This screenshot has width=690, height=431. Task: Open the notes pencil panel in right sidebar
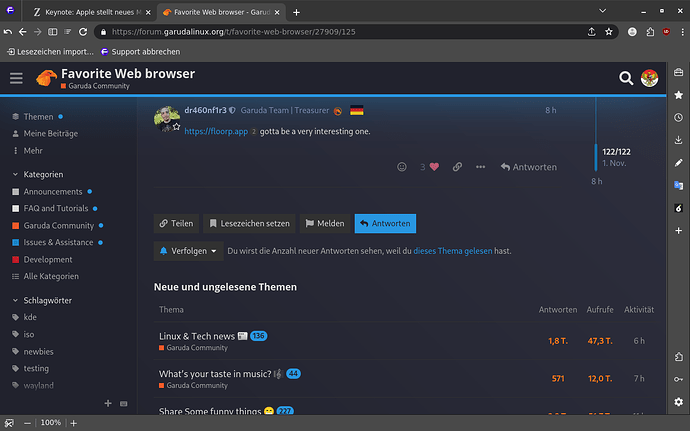point(679,162)
